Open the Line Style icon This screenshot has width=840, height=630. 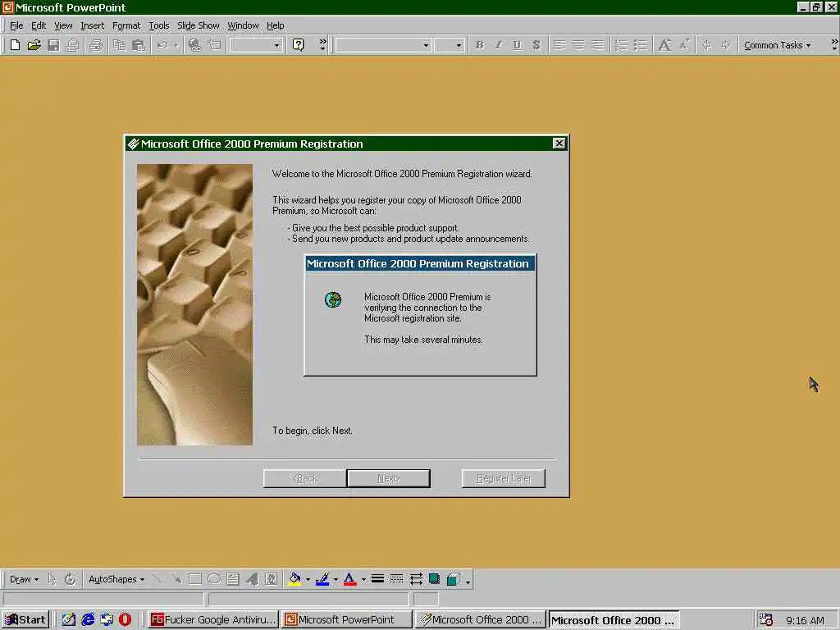click(377, 579)
